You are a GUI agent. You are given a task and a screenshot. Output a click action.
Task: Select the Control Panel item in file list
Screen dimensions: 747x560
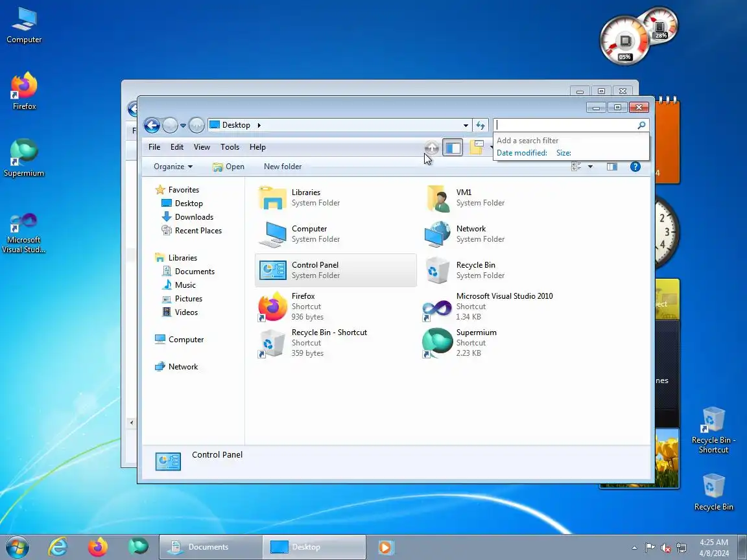pyautogui.click(x=335, y=270)
